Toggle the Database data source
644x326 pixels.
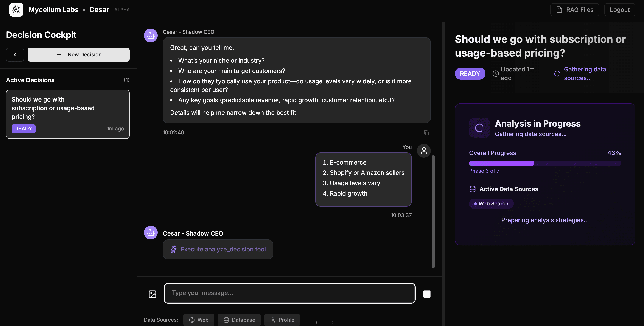tap(239, 320)
